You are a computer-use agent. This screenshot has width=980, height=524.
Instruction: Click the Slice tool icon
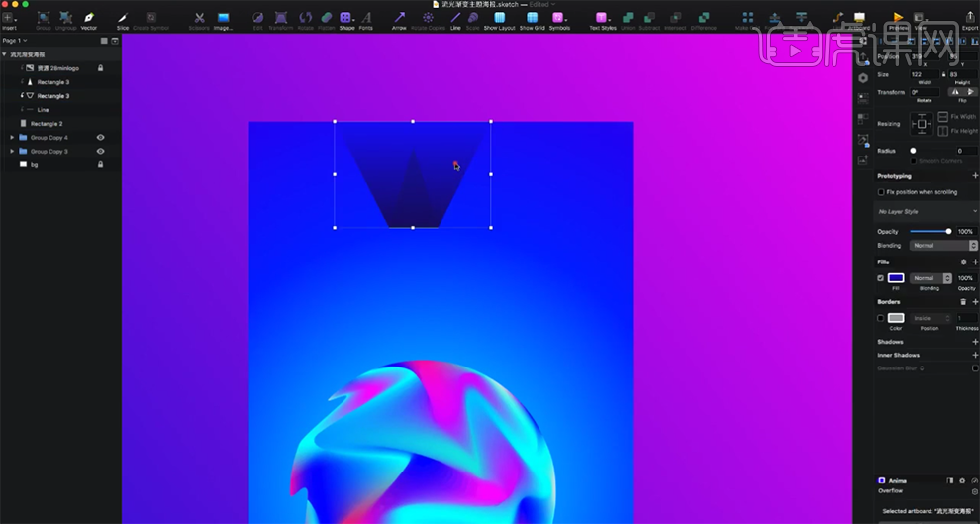pos(123,18)
